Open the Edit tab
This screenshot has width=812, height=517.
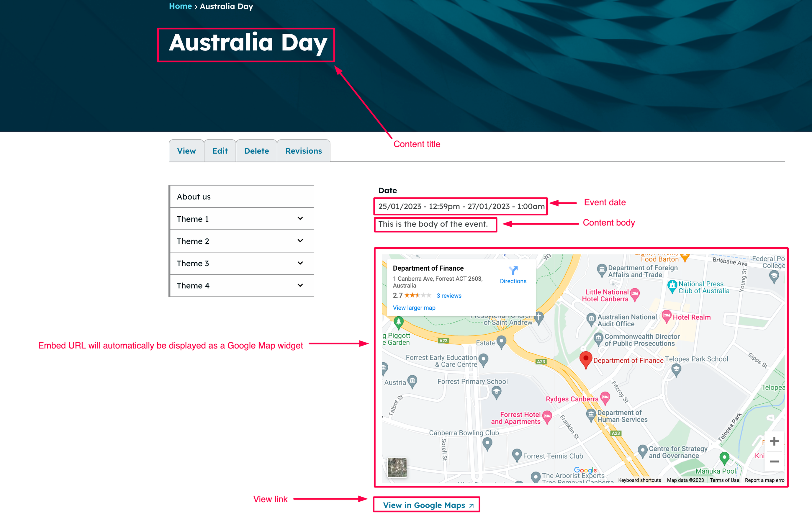tap(220, 151)
